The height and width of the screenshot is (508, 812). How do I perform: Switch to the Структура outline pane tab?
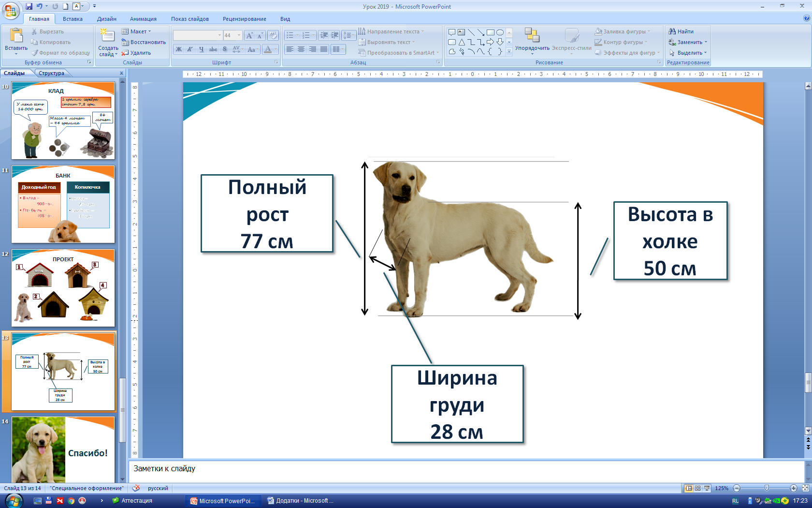(x=52, y=73)
